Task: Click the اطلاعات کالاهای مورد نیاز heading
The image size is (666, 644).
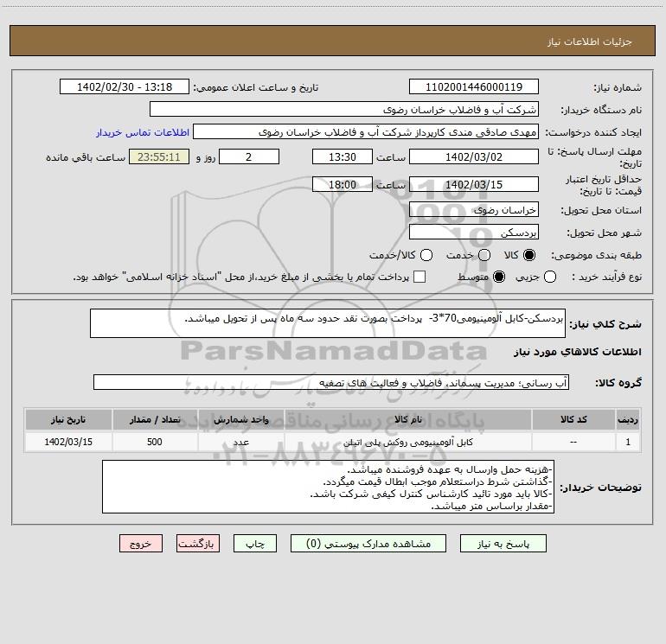Action: [x=578, y=352]
